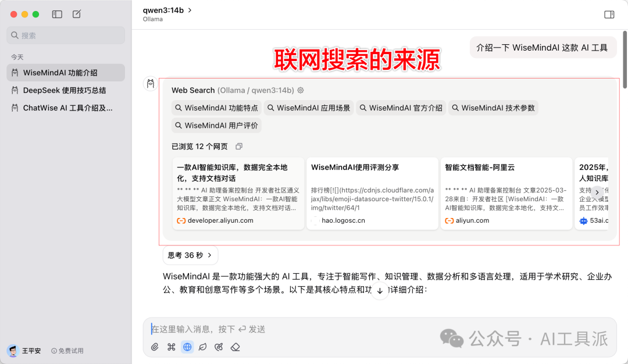Image resolution: width=628 pixels, height=364 pixels.
Task: Open the qwen3:14b model selector
Action: click(167, 10)
